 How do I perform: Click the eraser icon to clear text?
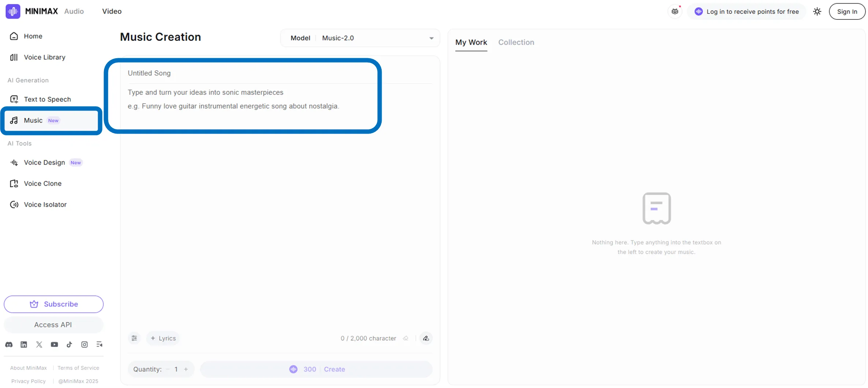(x=405, y=338)
